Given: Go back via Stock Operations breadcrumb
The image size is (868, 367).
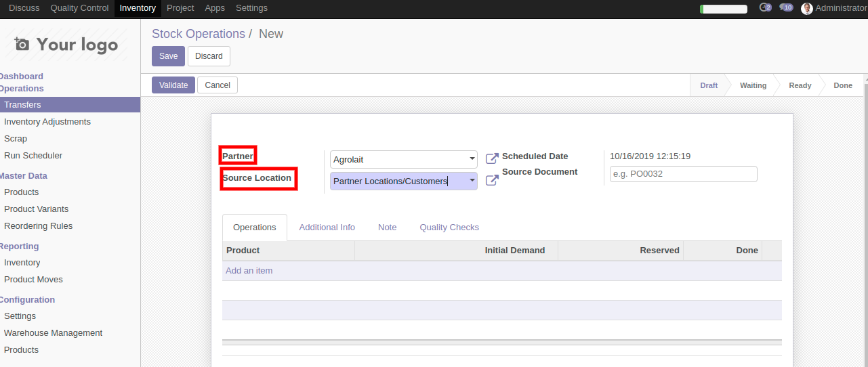Looking at the screenshot, I should point(198,34).
